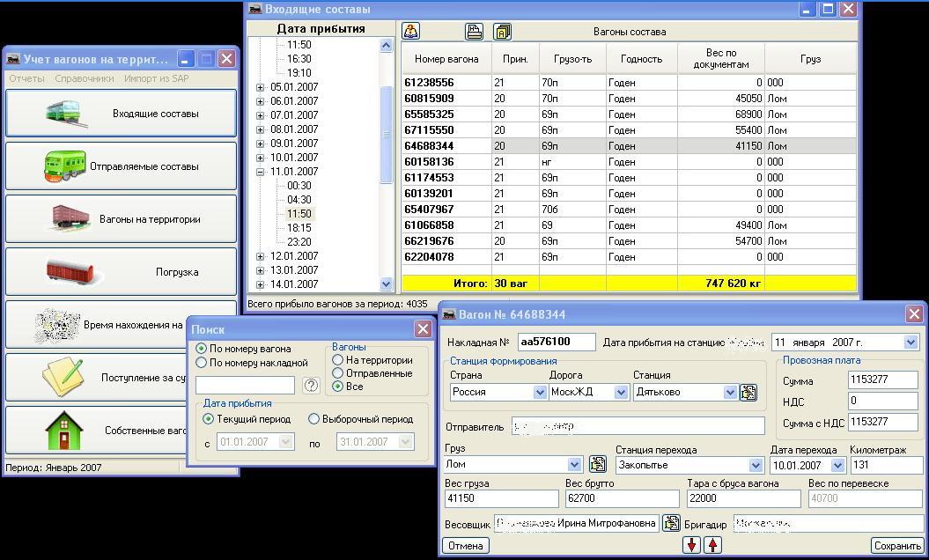
Task: Expand the 12.01.2007 date tree node
Action: click(260, 256)
